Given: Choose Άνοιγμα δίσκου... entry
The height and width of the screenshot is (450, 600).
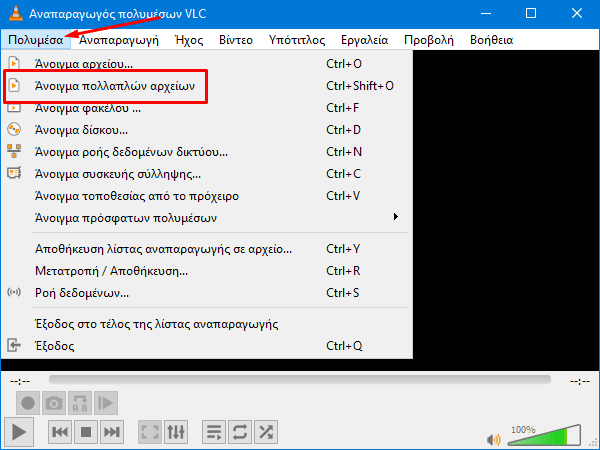Looking at the screenshot, I should tap(207, 130).
